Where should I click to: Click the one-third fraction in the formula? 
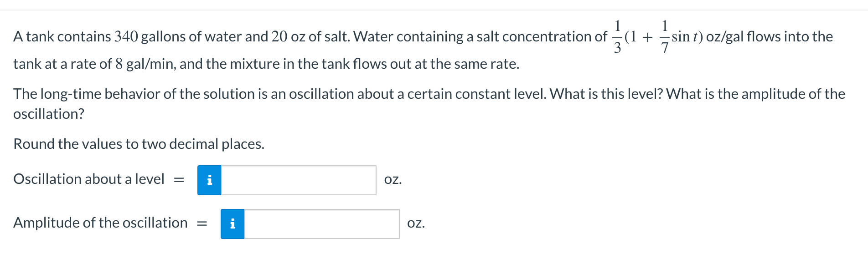[617, 37]
